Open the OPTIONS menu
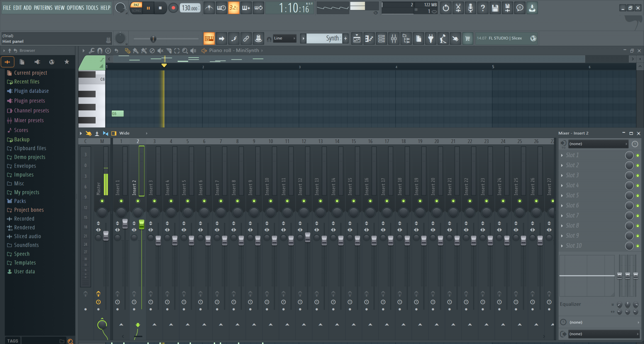The width and height of the screenshot is (644, 344). [75, 8]
